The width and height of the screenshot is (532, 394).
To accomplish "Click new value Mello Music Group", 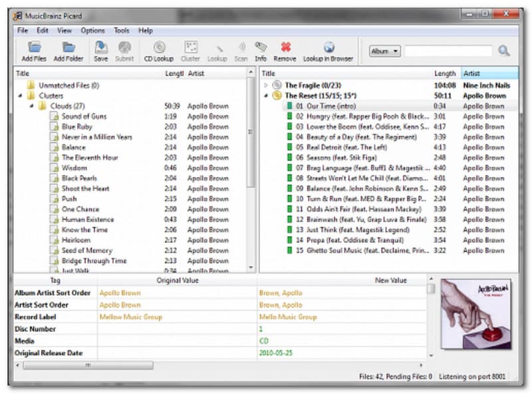I will pos(288,317).
